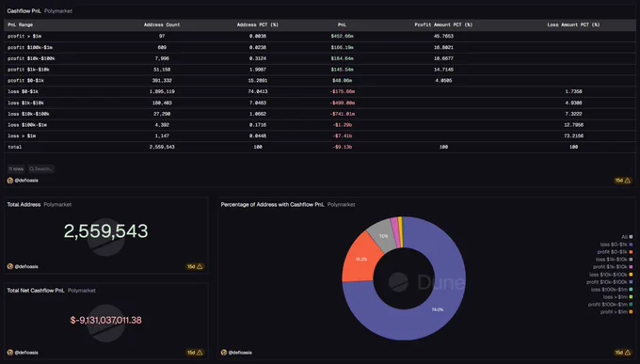Open Percentage of Address with Cashflow PnL title
The height and width of the screenshot is (364, 640).
[x=272, y=204]
